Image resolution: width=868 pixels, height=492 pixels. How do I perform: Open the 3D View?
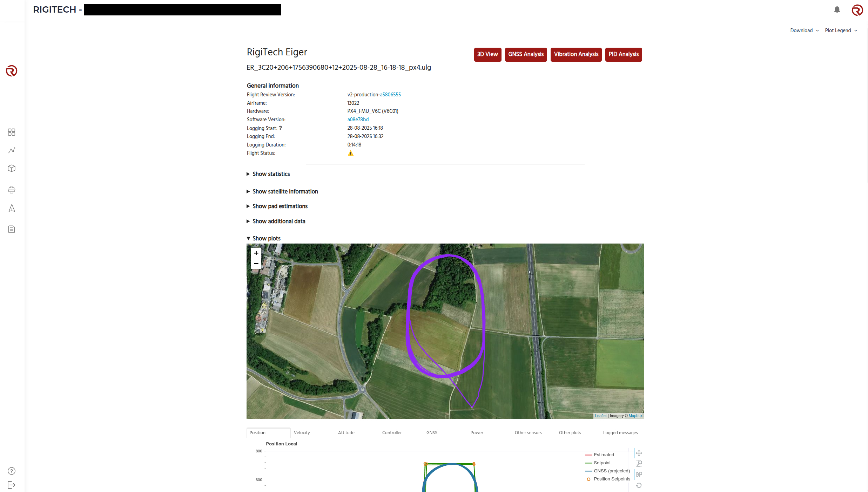click(487, 54)
